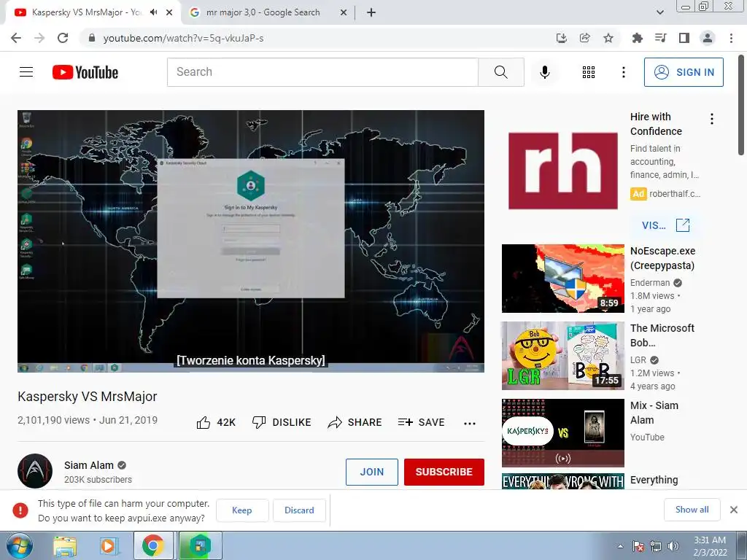Show hidden tray icons arrow

pos(620,546)
